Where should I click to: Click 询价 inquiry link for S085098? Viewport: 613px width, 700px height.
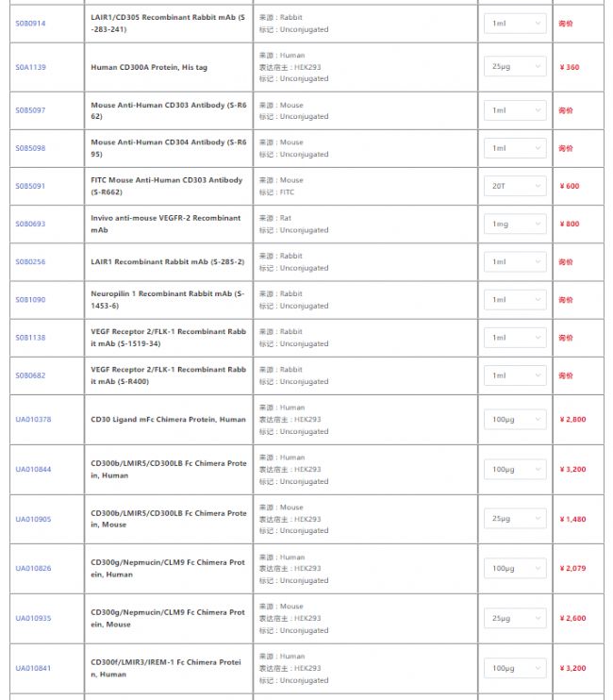click(566, 148)
